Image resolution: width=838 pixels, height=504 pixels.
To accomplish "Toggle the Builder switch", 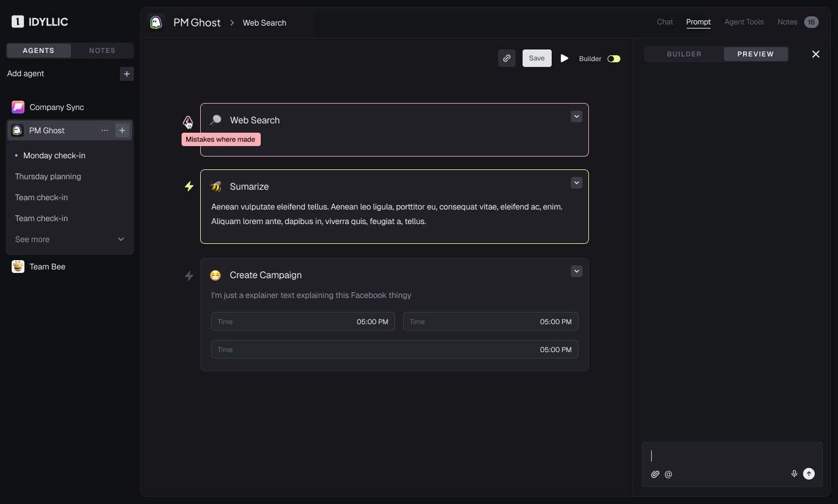I will [614, 59].
